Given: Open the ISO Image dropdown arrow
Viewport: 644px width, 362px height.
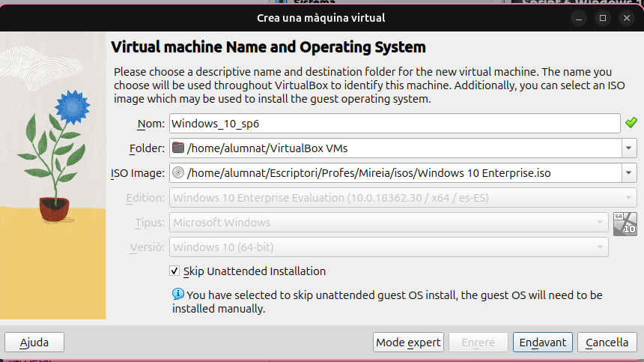Looking at the screenshot, I should 628,173.
